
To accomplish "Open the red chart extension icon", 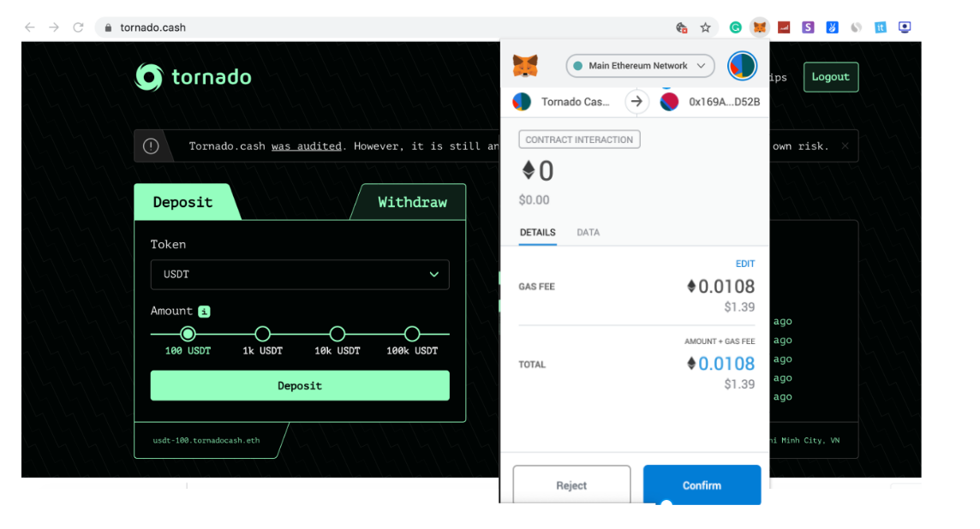I will (784, 27).
